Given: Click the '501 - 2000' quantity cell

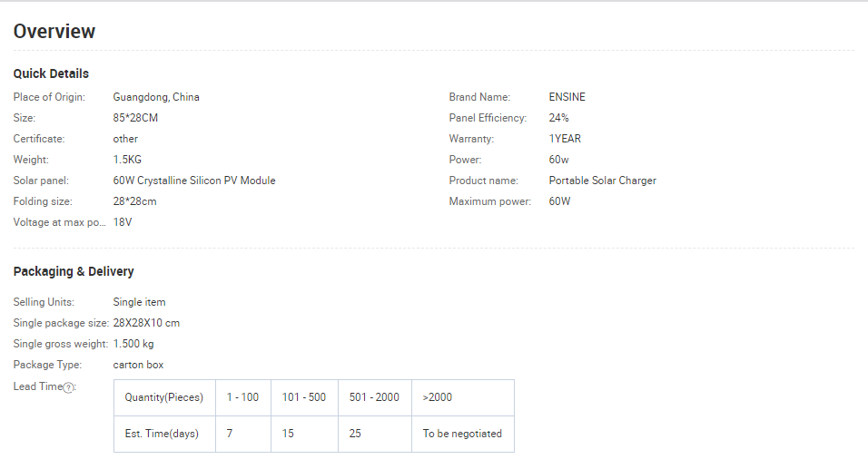Looking at the screenshot, I should [x=374, y=397].
